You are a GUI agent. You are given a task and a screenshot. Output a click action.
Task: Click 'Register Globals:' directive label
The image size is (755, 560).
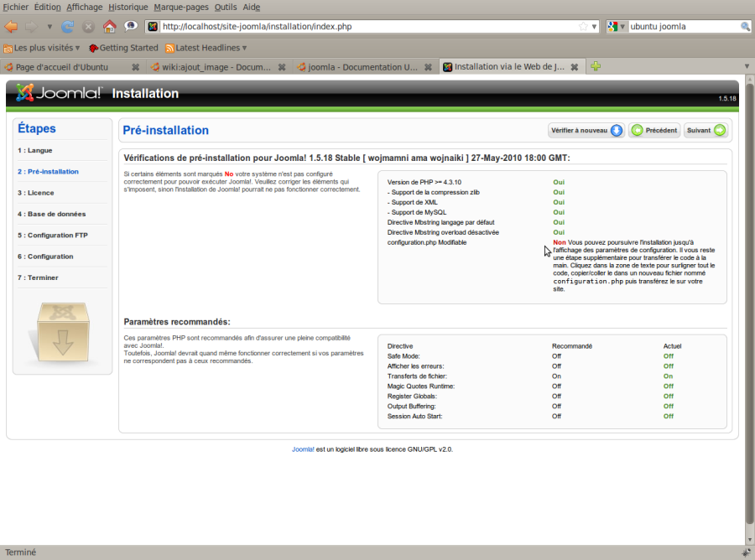tap(412, 397)
